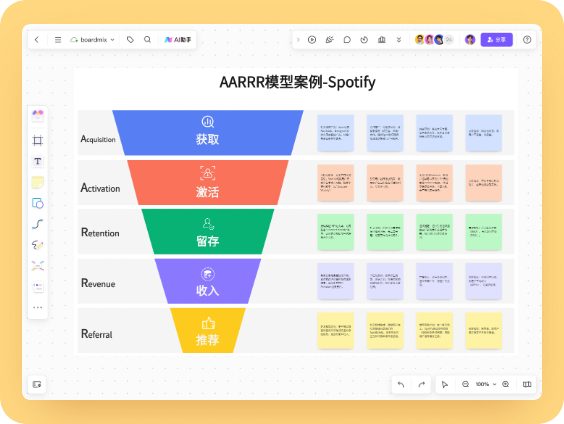Select first blue sticky in Acquisition row
This screenshot has height=424, width=564.
[336, 133]
